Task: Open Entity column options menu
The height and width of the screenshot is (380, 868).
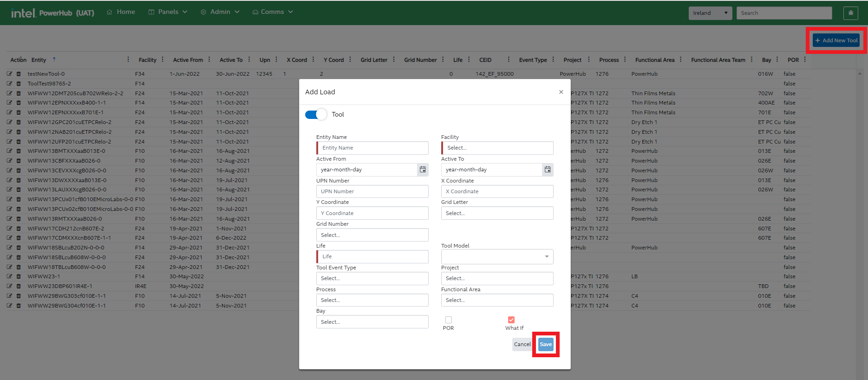Action: [128, 59]
